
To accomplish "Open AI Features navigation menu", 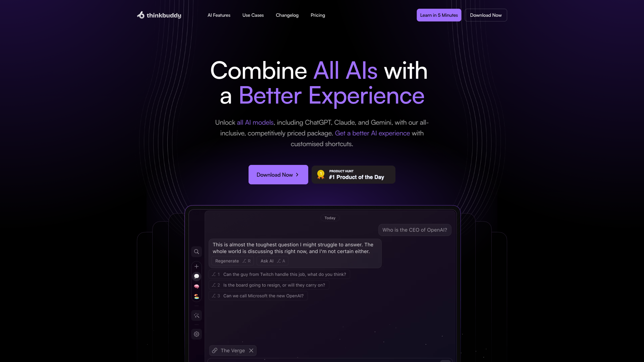I will pyautogui.click(x=219, y=15).
